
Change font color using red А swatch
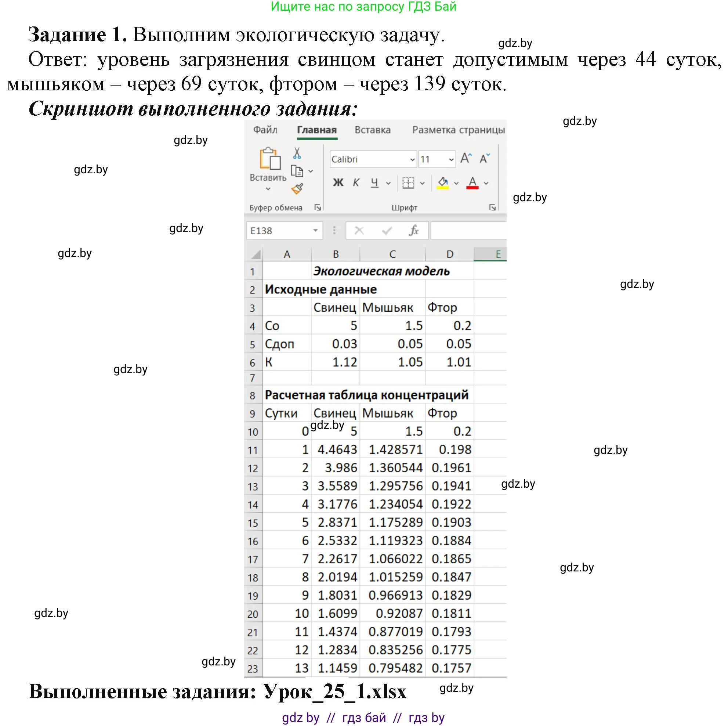click(x=472, y=184)
